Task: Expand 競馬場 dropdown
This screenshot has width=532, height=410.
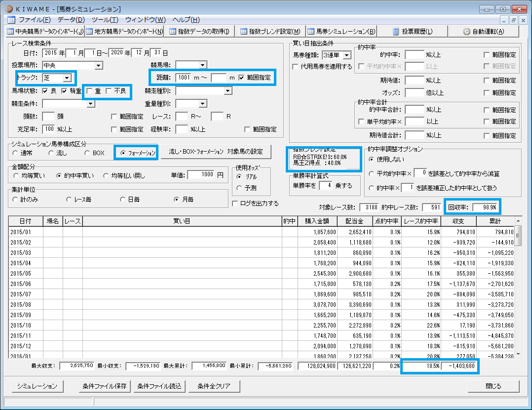Action: (202, 65)
